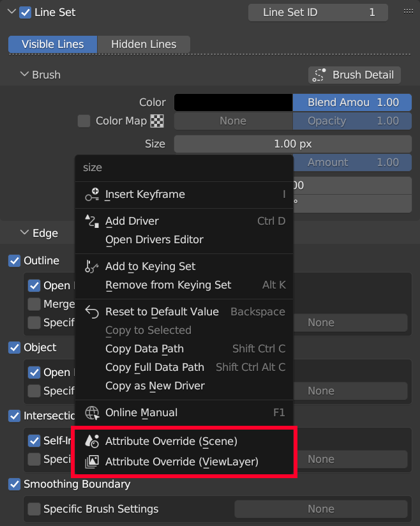Viewport: 420px width, 526px height.
Task: Click the image stack icon on Attribute Override (ViewLayer)
Action: pos(93,461)
